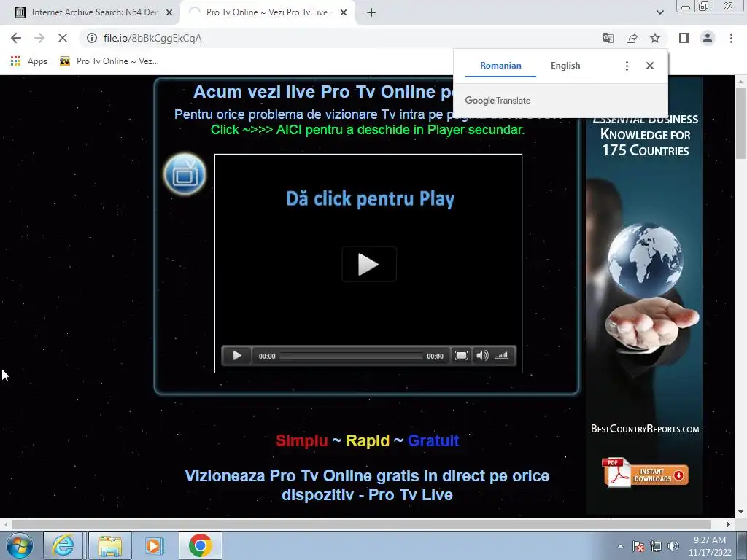Go back with the browser back arrow
747x560 pixels.
[16, 38]
